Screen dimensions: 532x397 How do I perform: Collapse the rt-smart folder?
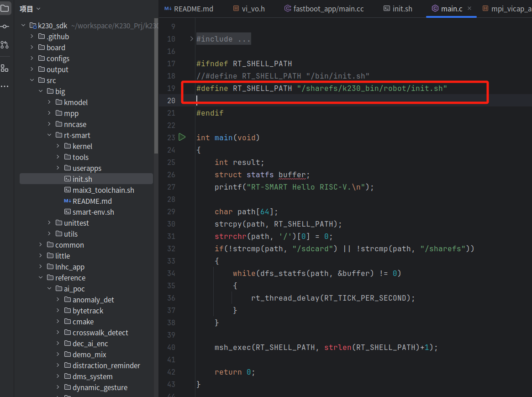coord(49,135)
